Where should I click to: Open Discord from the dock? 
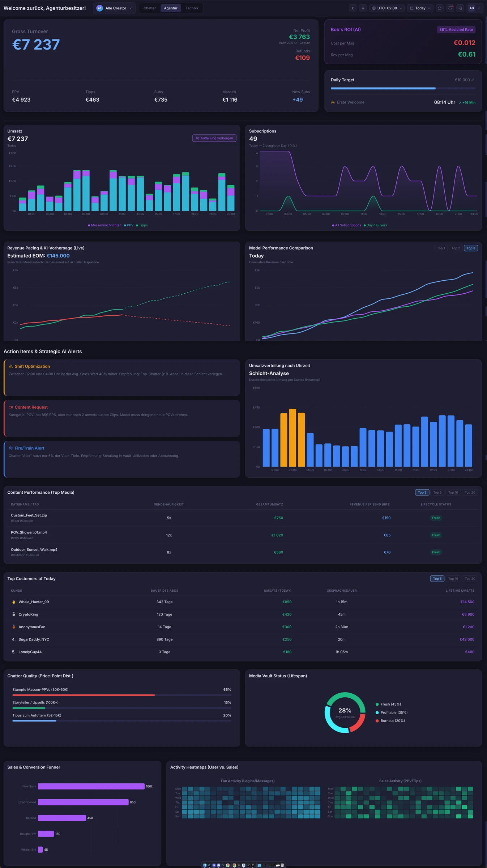pyautogui.click(x=219, y=865)
